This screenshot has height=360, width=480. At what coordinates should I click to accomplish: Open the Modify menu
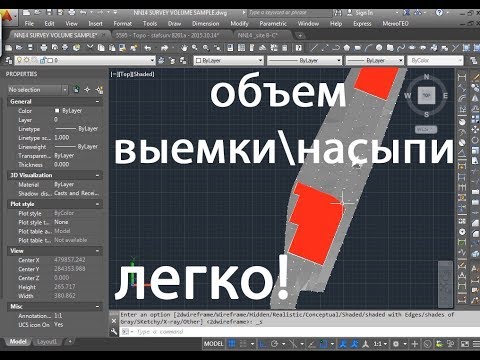[239, 24]
